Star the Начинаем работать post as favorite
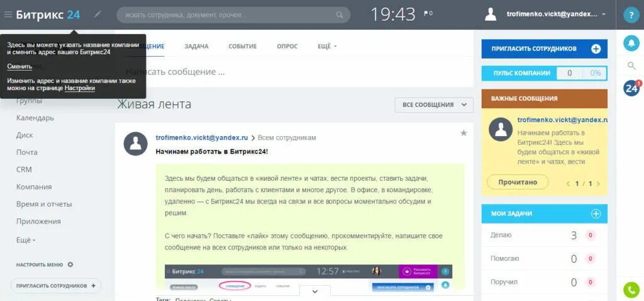 464,133
